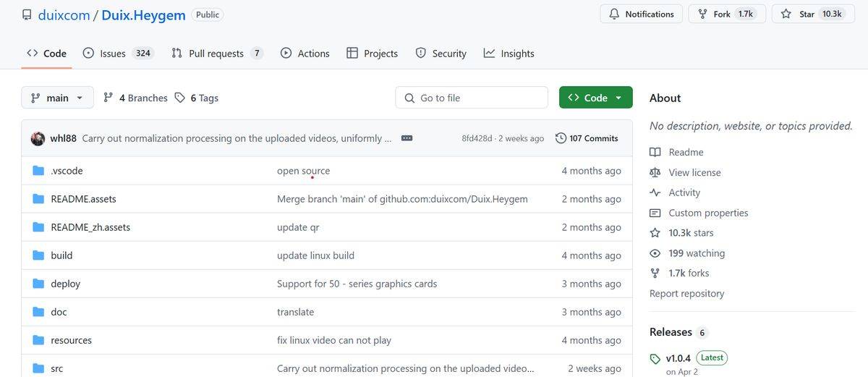Click the Readme book icon
Image resolution: width=868 pixels, height=377 pixels.
pos(655,152)
